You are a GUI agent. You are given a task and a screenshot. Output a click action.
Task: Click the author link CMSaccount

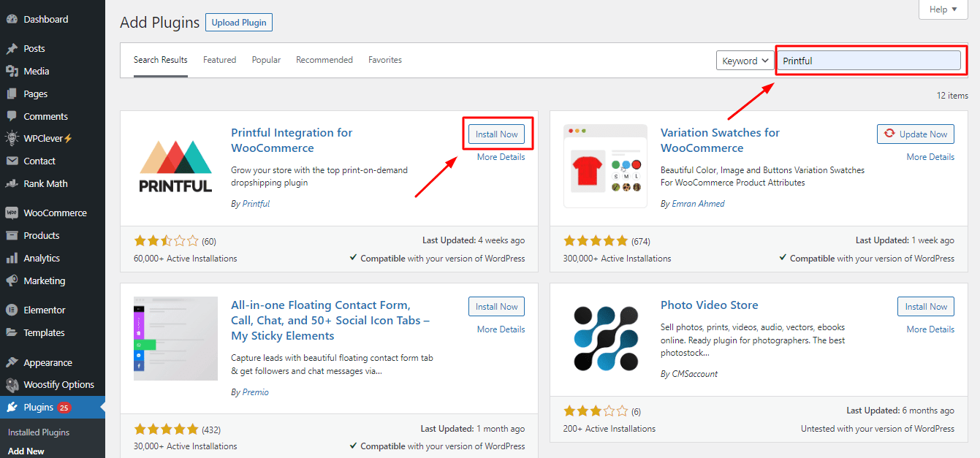[694, 374]
